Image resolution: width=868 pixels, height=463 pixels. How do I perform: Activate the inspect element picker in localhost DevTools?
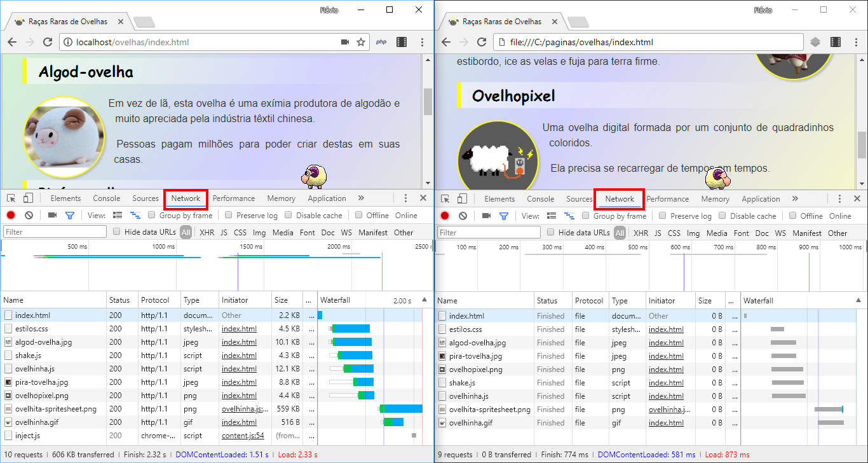(x=11, y=198)
